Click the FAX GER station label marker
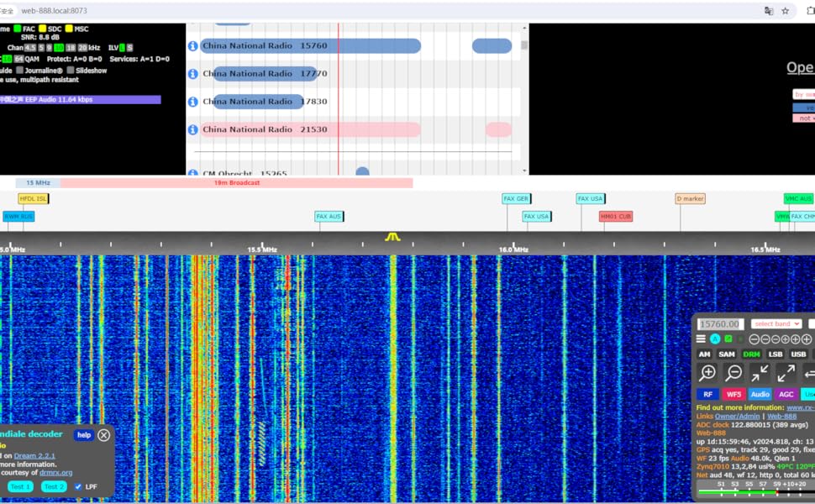 click(516, 199)
